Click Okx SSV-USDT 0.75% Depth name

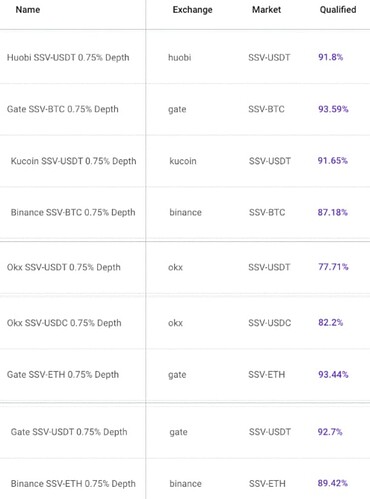coord(64,267)
